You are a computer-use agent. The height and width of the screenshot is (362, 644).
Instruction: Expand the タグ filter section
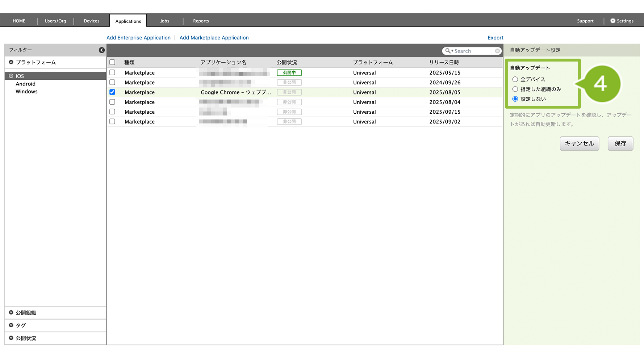[x=11, y=325]
